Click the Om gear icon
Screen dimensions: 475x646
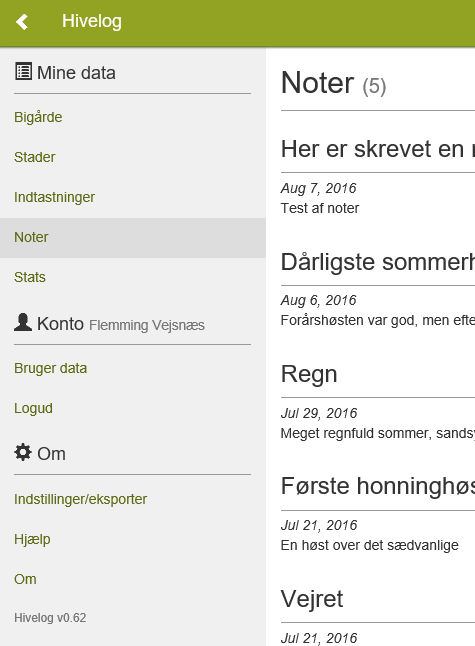23,452
